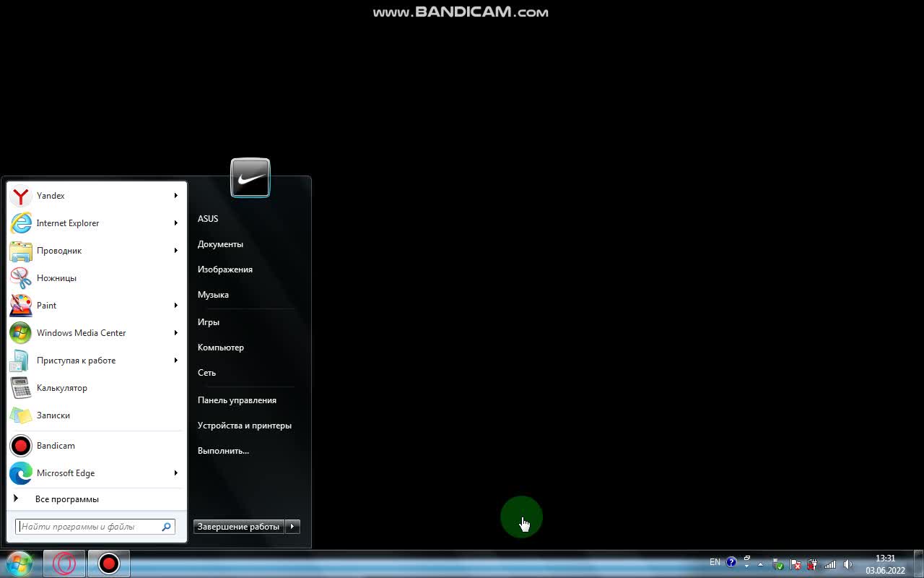Expand Windows Media Center jump list arrow

175,333
